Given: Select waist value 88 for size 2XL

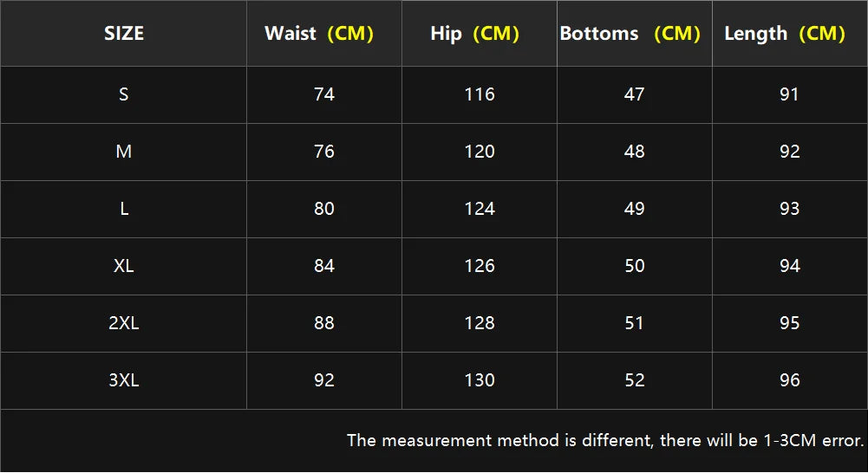Looking at the screenshot, I should [x=324, y=323].
